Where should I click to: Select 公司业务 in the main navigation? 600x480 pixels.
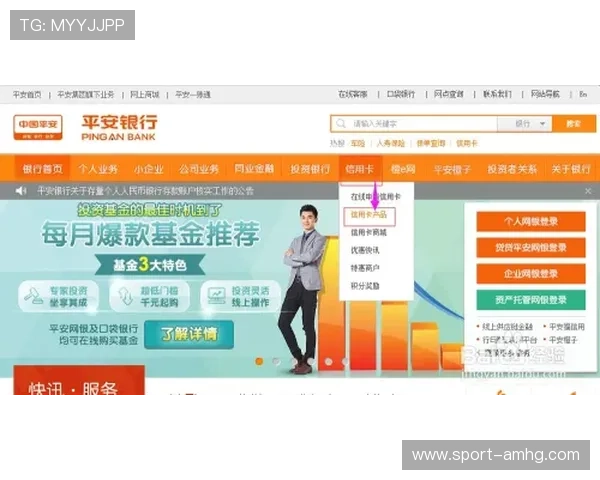[199, 169]
